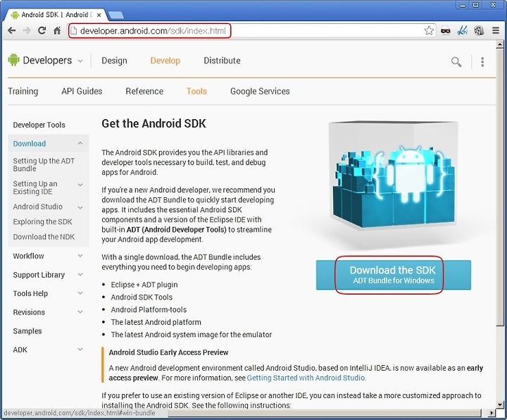This screenshot has width=507, height=420.
Task: Click the vertical scrollbar down arrow
Action: point(500,404)
